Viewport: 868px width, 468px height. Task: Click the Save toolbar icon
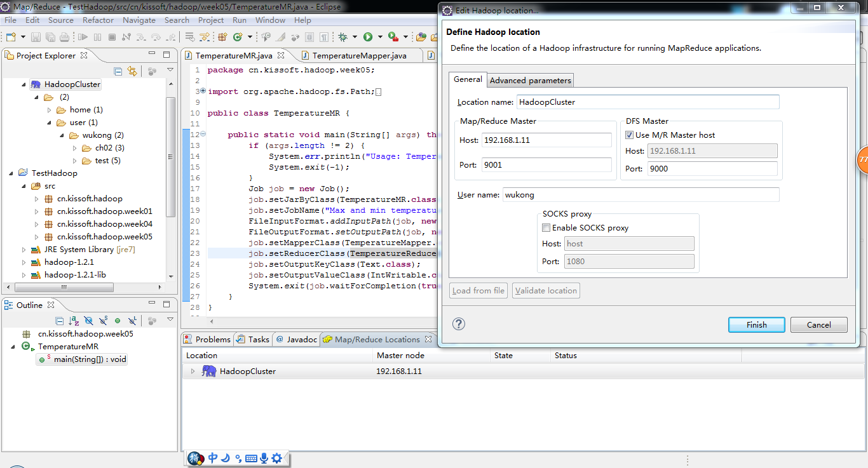click(x=36, y=37)
